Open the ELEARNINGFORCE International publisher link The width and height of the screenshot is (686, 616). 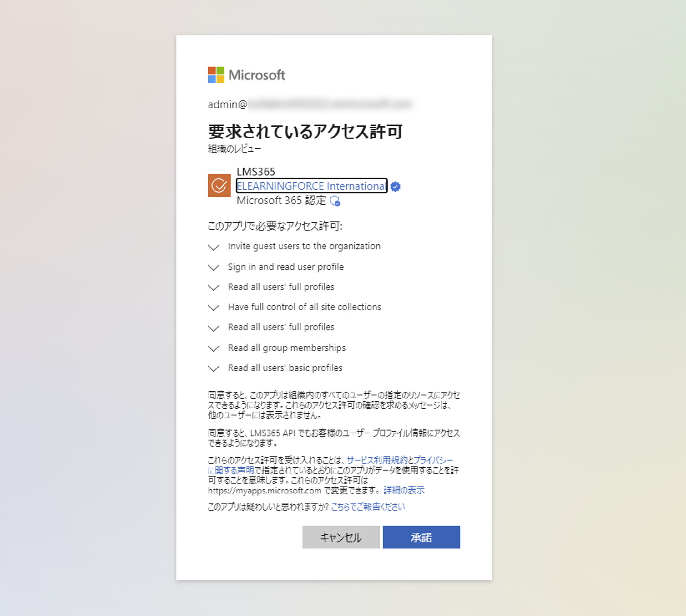[311, 186]
